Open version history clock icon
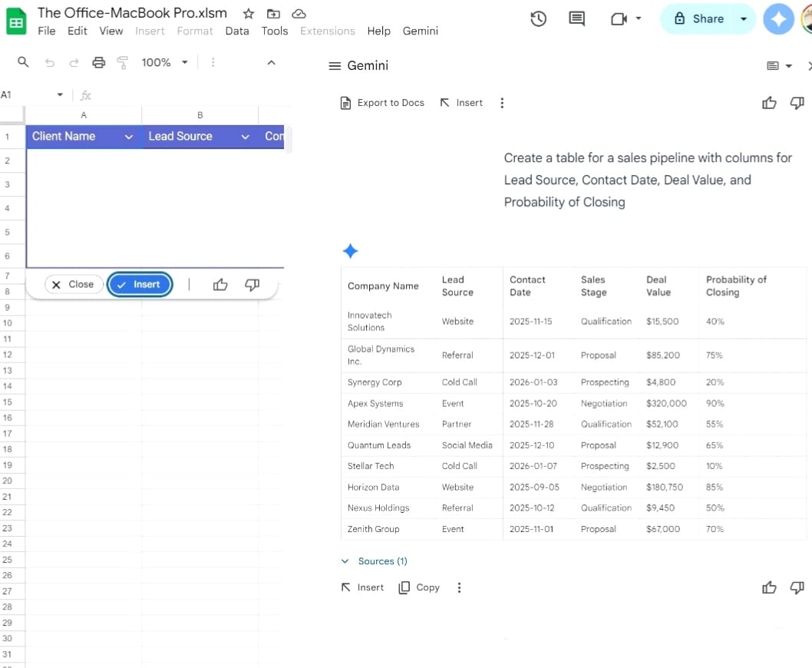 coord(539,19)
